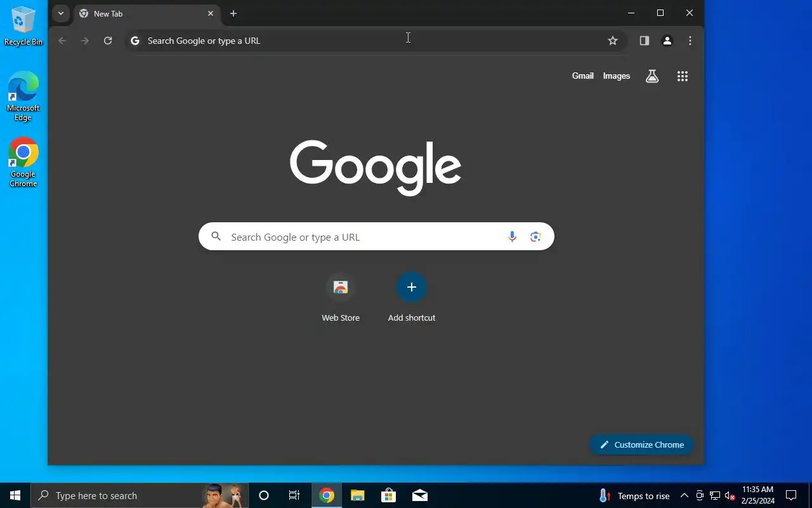This screenshot has width=812, height=508.
Task: Open the taskbar clock and date
Action: point(757,495)
